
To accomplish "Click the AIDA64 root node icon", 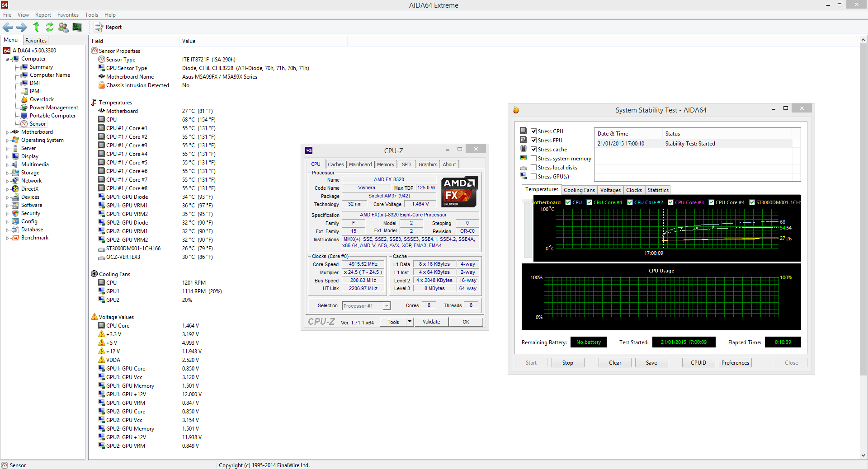I will coord(7,51).
